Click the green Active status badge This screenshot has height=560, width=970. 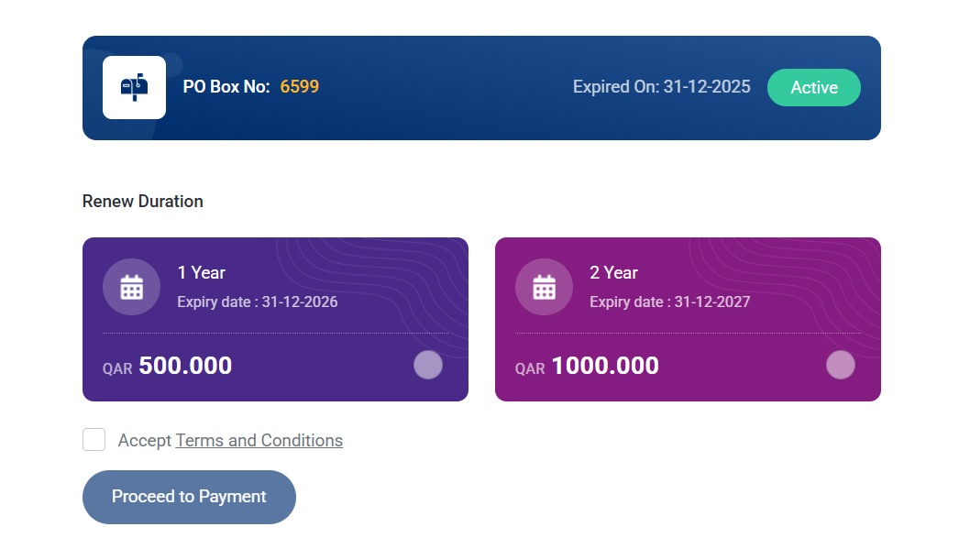tap(814, 88)
